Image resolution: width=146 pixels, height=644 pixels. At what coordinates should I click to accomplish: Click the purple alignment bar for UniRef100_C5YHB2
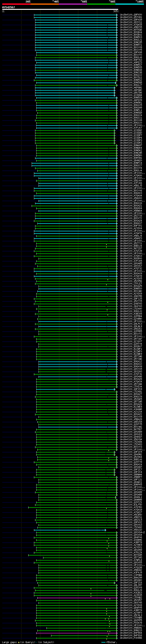77,598
